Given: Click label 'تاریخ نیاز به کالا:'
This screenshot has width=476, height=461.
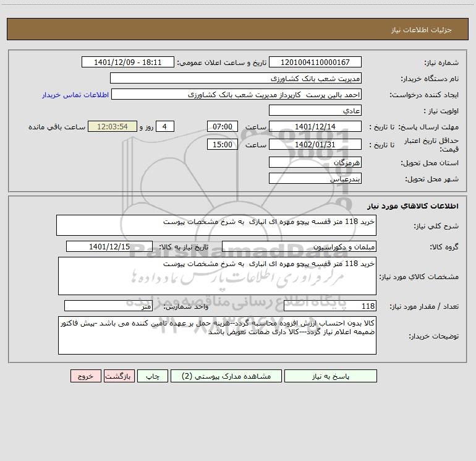Looking at the screenshot, I should coord(184,247).
